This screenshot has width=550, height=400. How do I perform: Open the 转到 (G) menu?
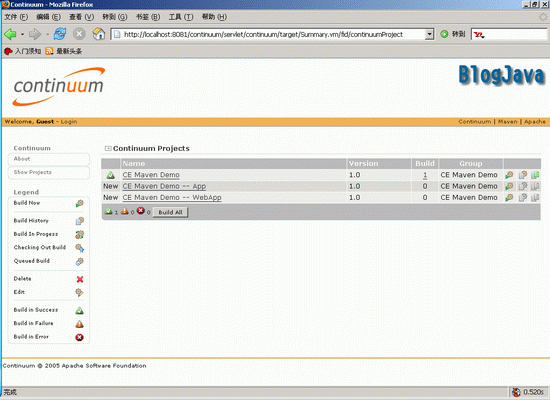115,17
